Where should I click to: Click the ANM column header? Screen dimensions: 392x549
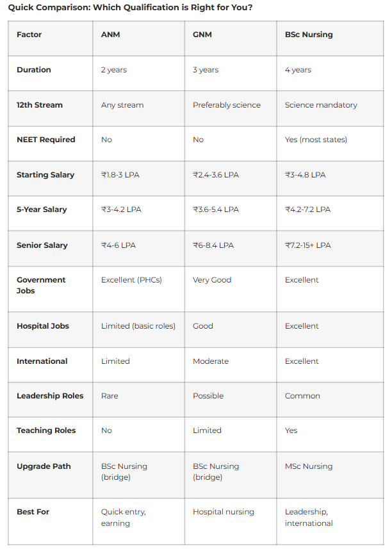coord(110,35)
